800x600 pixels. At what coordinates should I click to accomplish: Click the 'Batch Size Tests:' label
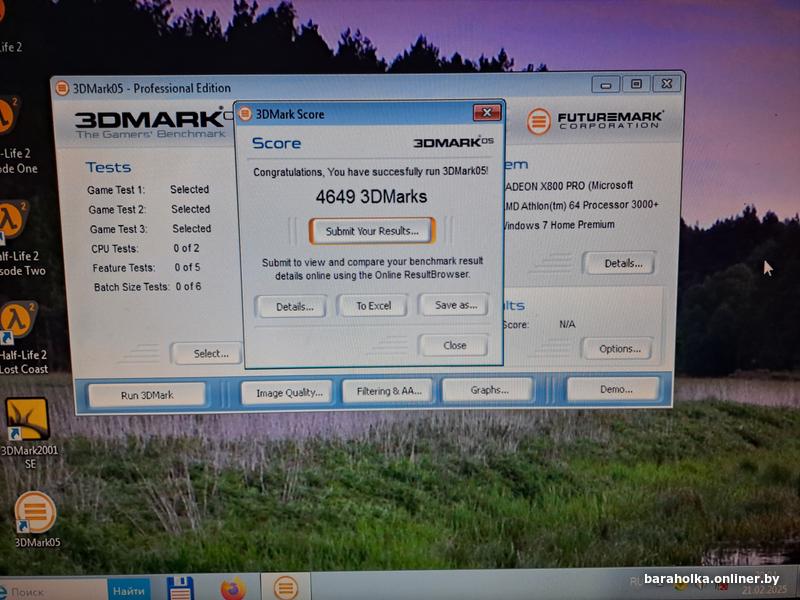pyautogui.click(x=131, y=287)
